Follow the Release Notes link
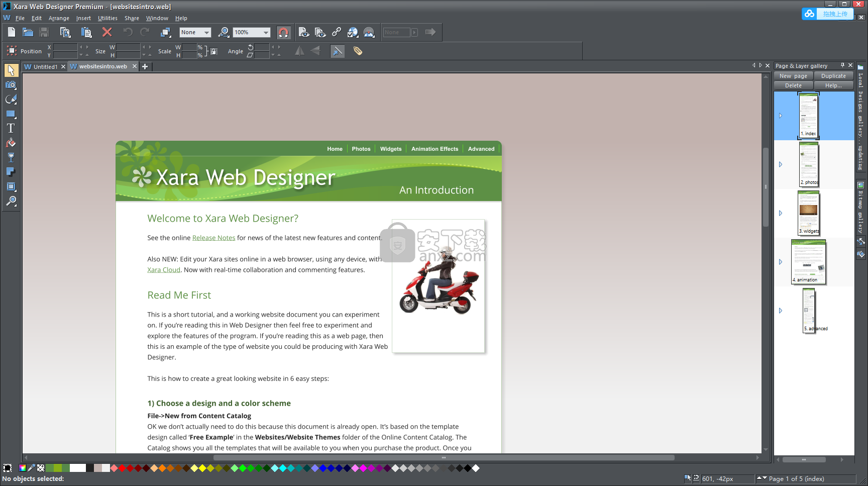This screenshot has height=486, width=868. [x=213, y=238]
